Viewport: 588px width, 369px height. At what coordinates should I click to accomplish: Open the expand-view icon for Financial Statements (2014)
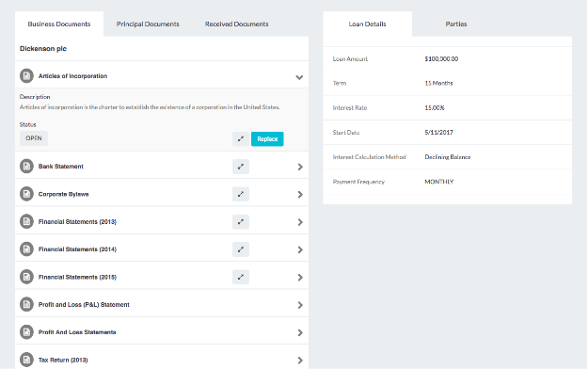241,249
